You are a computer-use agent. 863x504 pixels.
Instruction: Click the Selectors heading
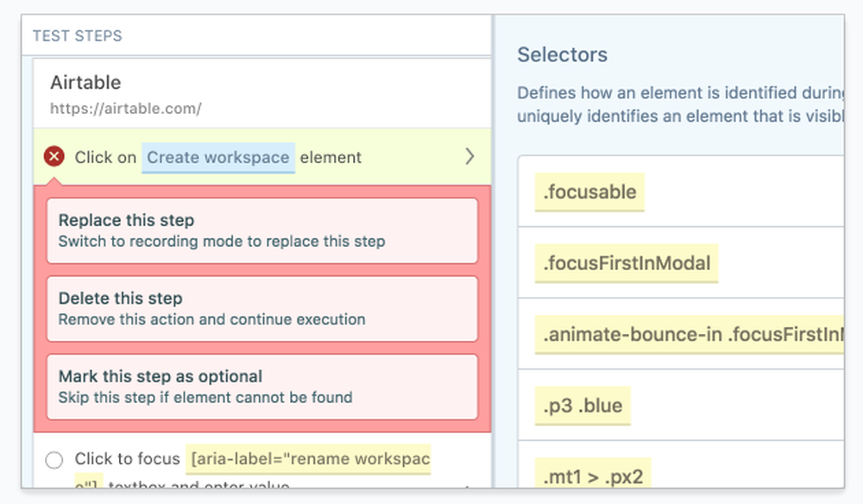coord(562,54)
